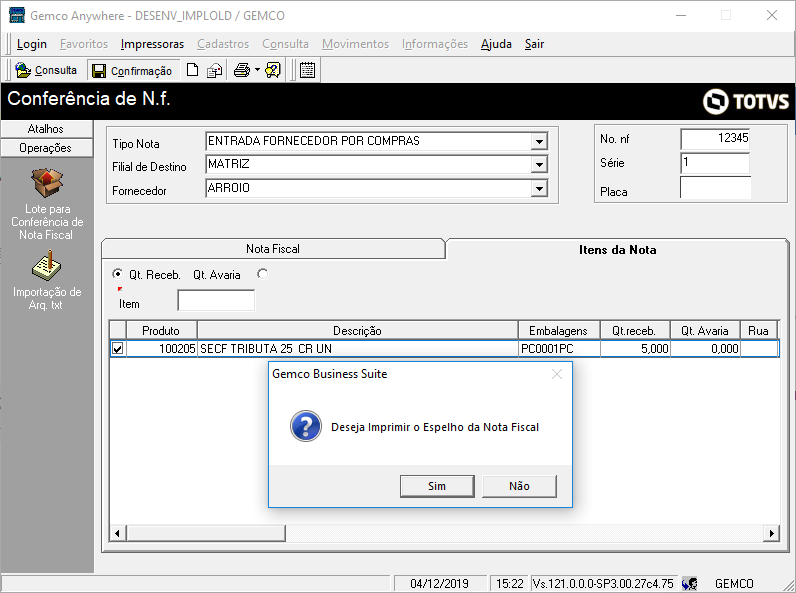Click the PC0001PC embalagem cell
Viewport: 796px width, 593px height.
[559, 349]
